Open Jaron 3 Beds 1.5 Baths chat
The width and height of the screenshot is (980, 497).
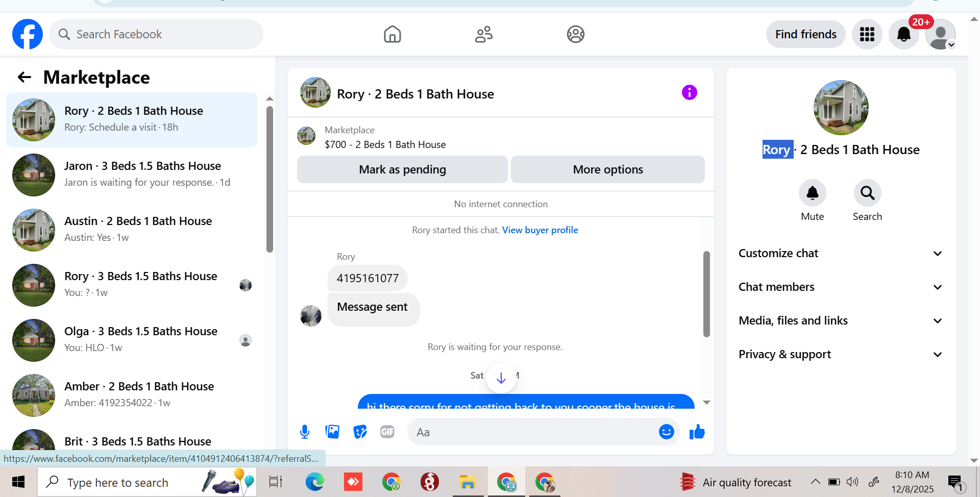132,175
